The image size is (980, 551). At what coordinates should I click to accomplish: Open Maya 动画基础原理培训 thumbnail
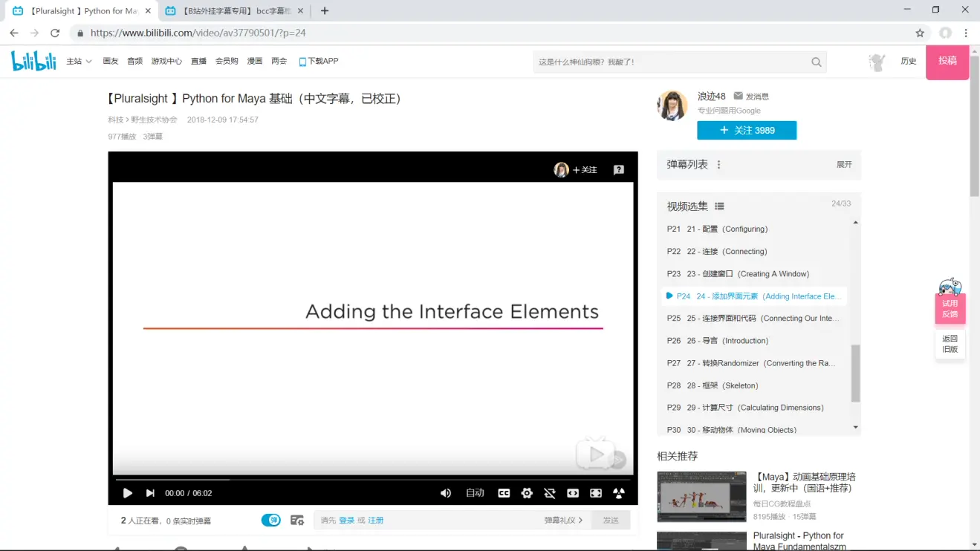[x=701, y=496]
